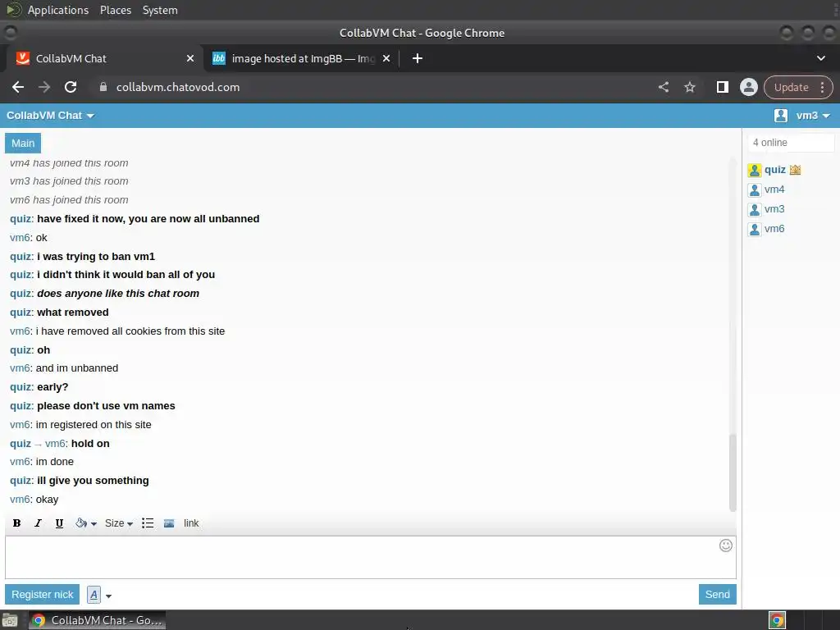
Task: Bookmark this page with the star
Action: pos(690,87)
